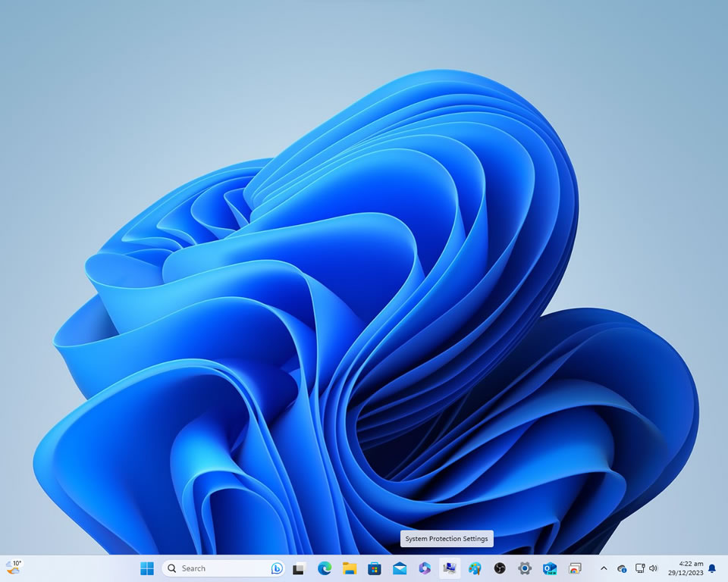Open Settings gear on taskbar
The image size is (728, 582).
(525, 568)
